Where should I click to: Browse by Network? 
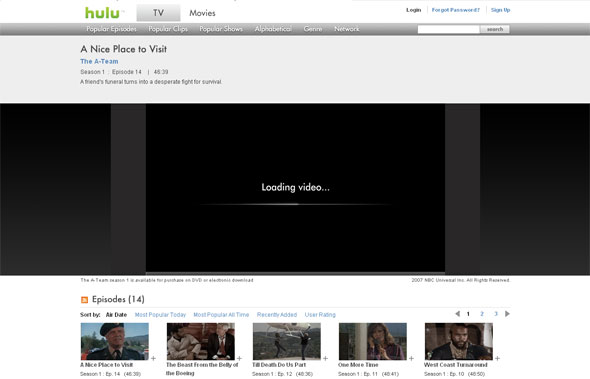point(347,29)
